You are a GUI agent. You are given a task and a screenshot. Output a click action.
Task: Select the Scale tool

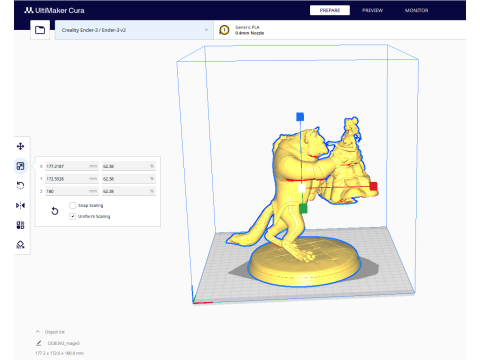click(20, 166)
